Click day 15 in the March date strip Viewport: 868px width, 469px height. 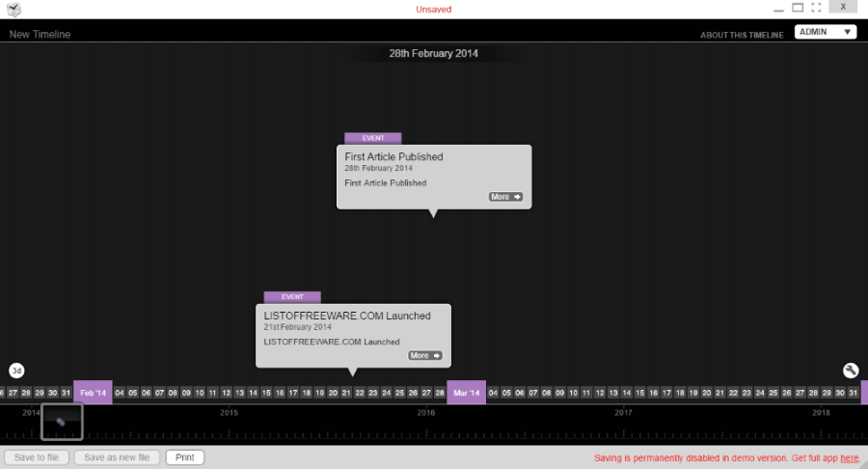pyautogui.click(x=639, y=393)
